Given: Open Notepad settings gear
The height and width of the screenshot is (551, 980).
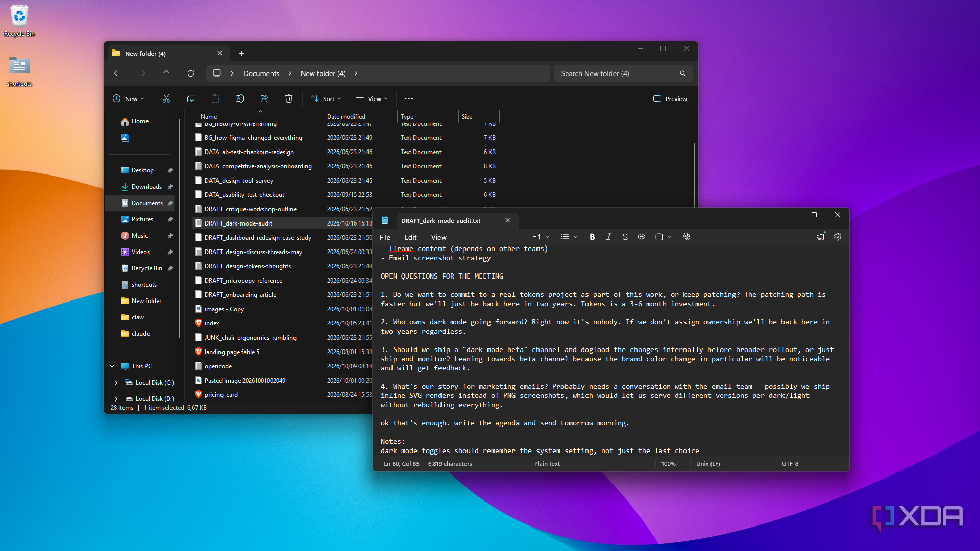Looking at the screenshot, I should point(838,237).
